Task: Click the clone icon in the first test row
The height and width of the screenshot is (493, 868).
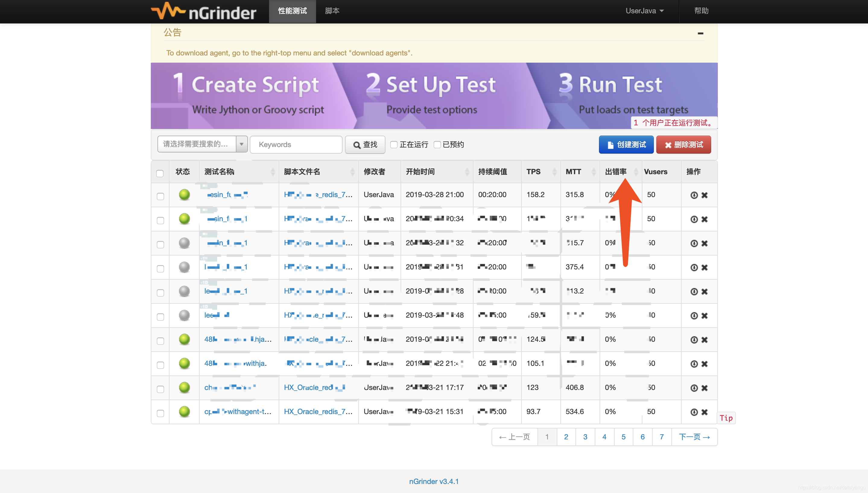Action: point(694,195)
